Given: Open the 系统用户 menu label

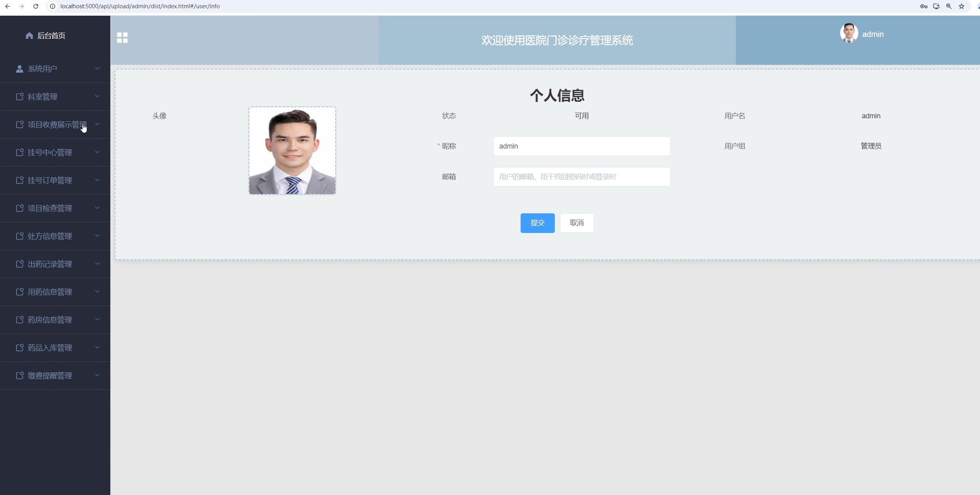Looking at the screenshot, I should coord(42,69).
